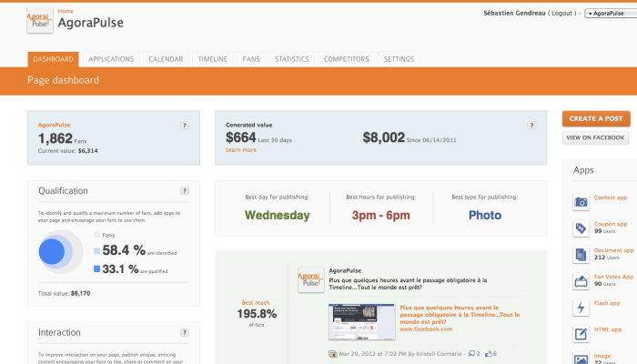Open the Statistics tab
637x364 pixels.
pyautogui.click(x=292, y=59)
